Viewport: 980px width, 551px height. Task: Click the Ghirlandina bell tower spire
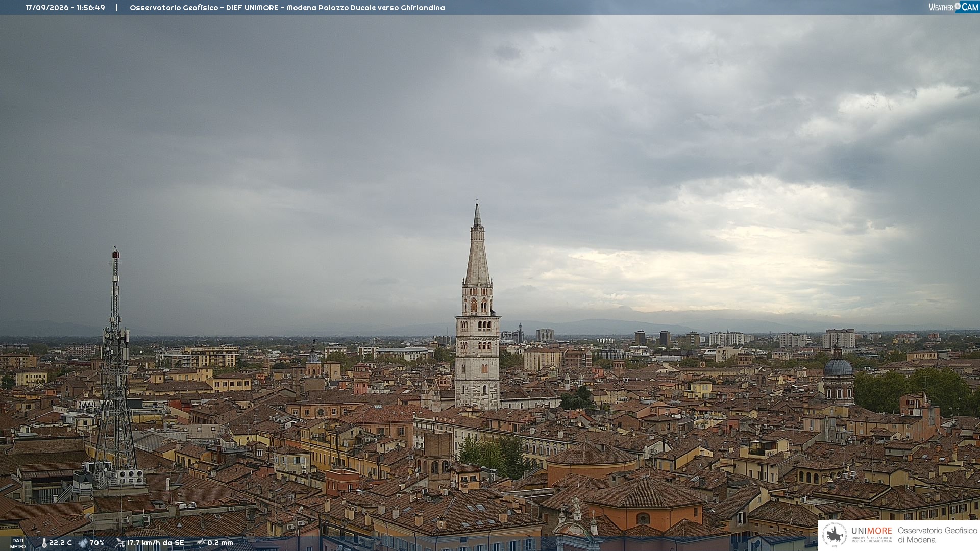[477, 244]
